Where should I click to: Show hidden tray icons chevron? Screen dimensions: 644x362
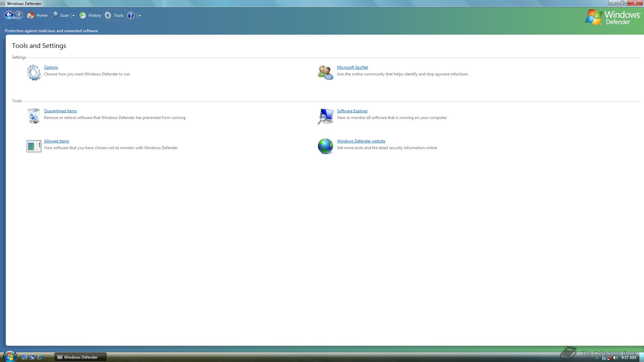[x=597, y=358]
